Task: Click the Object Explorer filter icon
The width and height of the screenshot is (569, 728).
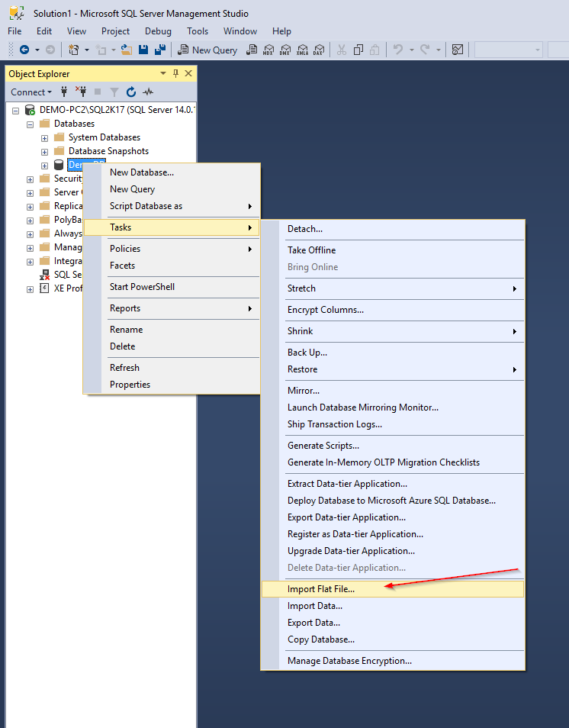Action: coord(114,92)
